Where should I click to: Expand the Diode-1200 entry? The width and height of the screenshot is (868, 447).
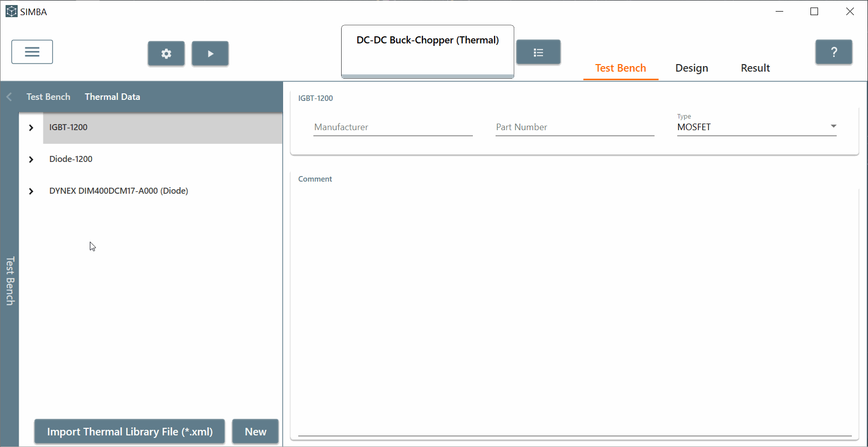[31, 159]
